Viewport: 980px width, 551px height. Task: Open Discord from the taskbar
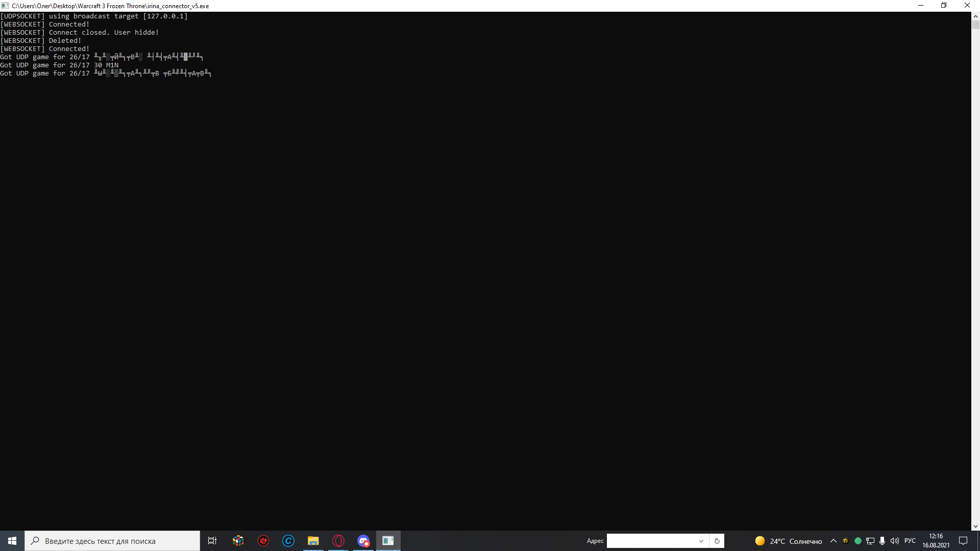[x=363, y=541]
